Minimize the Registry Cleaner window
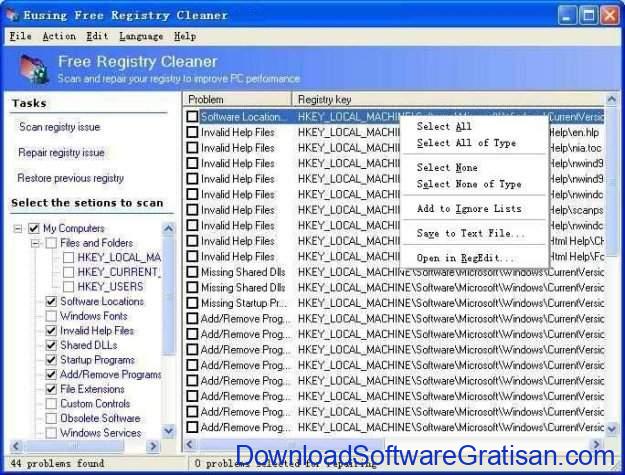The width and height of the screenshot is (625, 475). coord(567,16)
